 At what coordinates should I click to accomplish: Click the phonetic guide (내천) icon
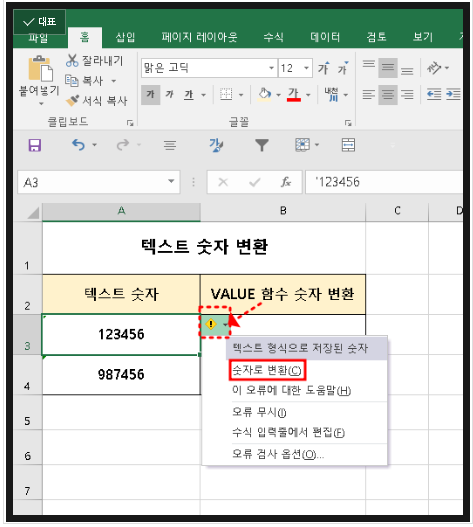331,94
